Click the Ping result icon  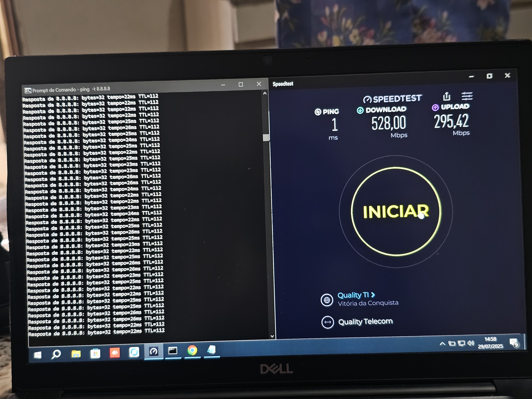point(318,112)
